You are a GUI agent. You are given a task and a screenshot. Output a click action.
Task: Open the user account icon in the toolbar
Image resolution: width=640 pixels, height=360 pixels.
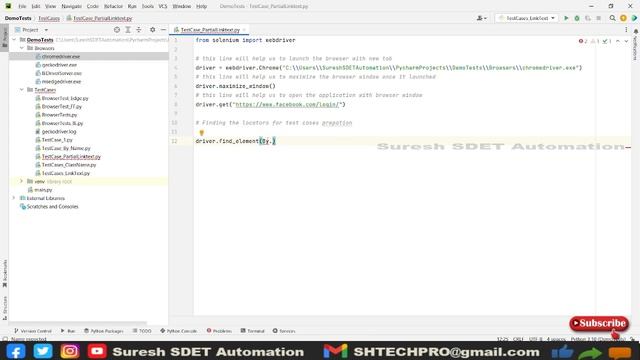coord(482,18)
